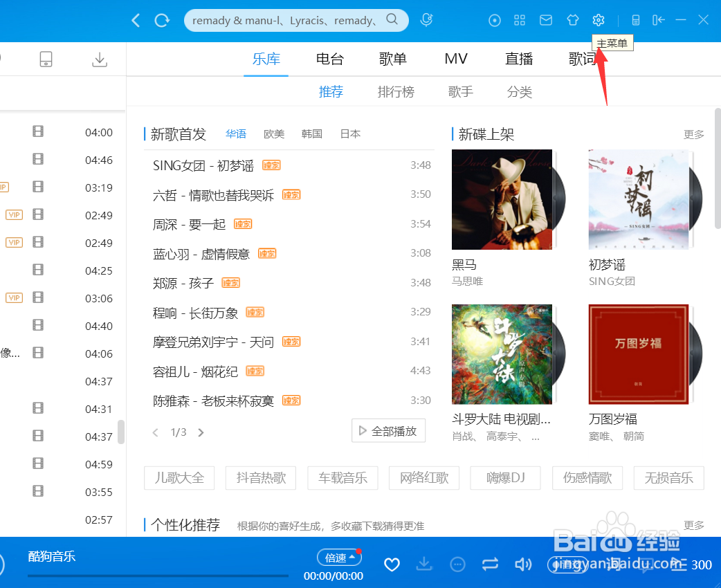The height and width of the screenshot is (588, 721).
Task: Open the more options ellipsis in player bar
Action: tap(457, 564)
